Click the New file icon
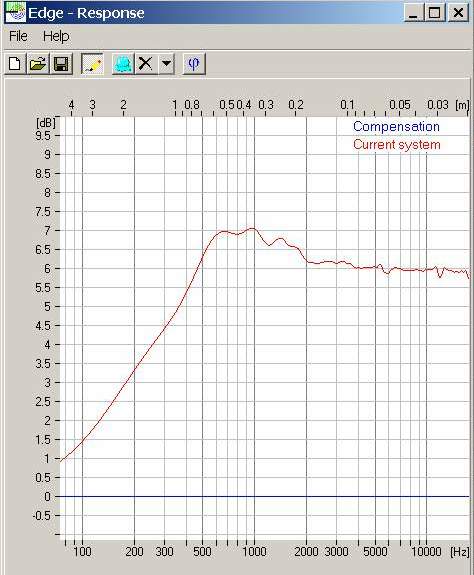 (15, 64)
